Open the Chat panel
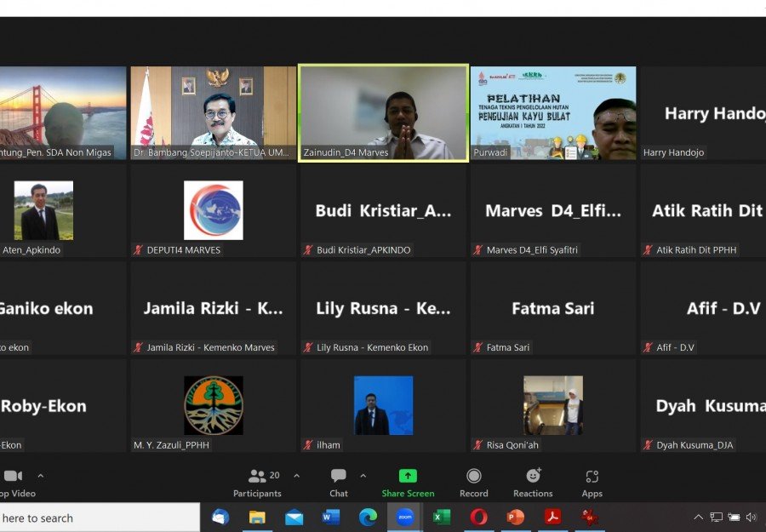 [x=339, y=483]
